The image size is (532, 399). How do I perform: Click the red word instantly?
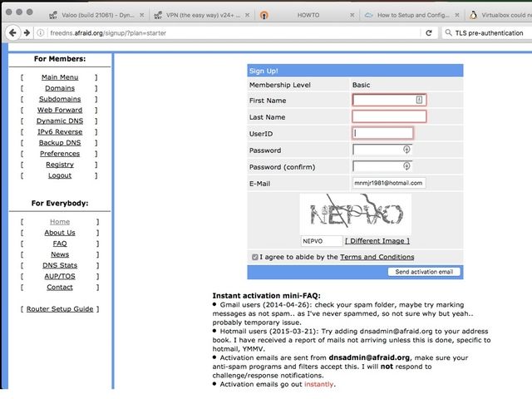[319, 384]
